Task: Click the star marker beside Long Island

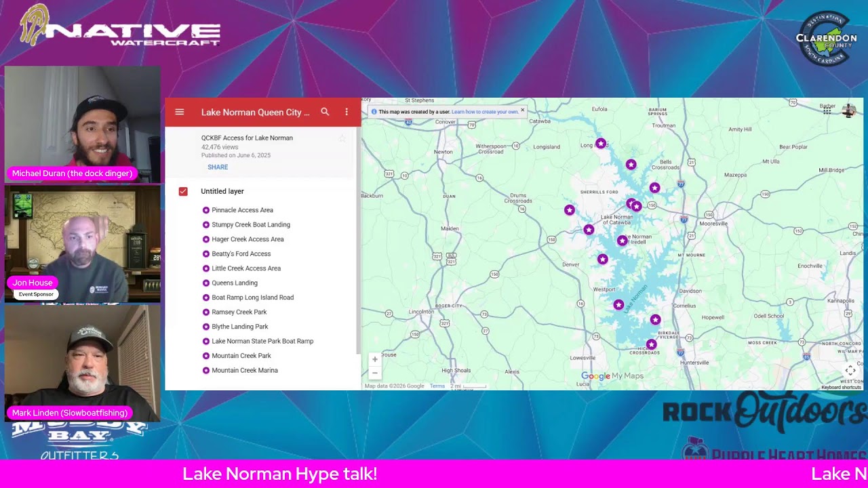Action: click(601, 144)
